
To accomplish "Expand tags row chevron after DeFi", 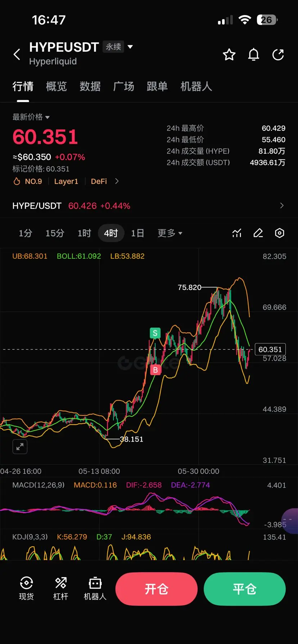I will tap(117, 181).
